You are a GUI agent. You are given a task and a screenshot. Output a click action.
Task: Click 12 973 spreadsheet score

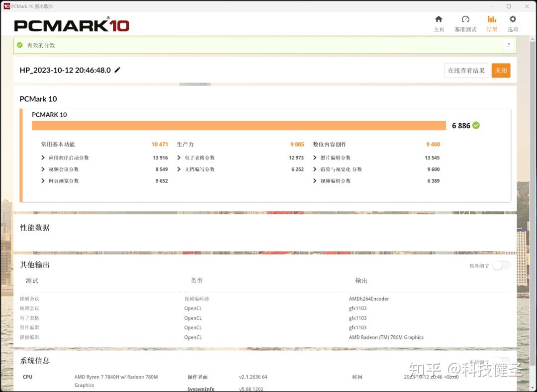296,157
